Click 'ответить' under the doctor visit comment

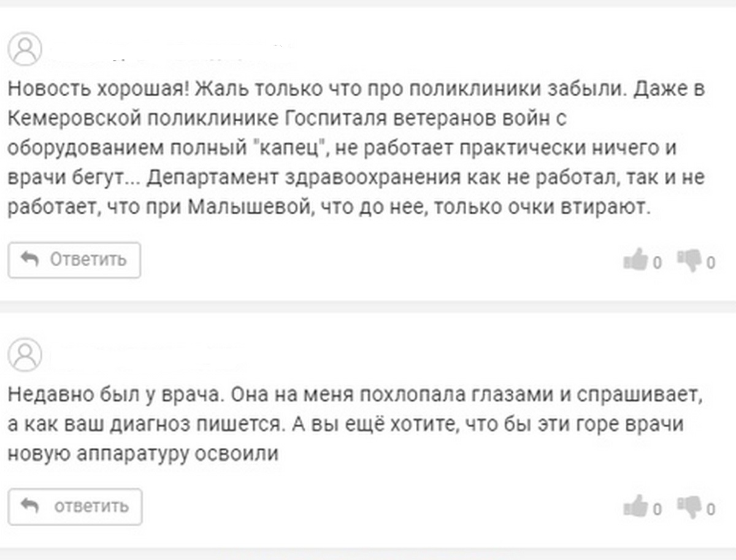[x=75, y=506]
